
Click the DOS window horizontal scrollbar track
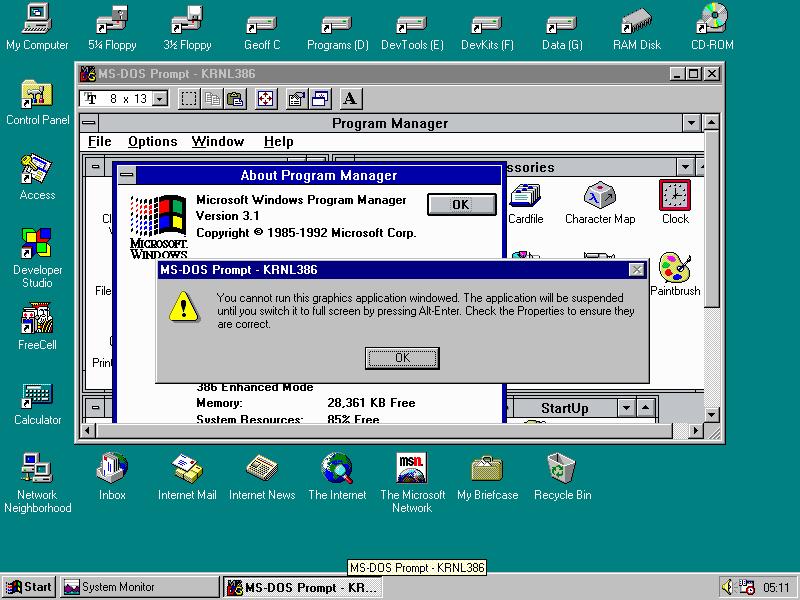[400, 431]
